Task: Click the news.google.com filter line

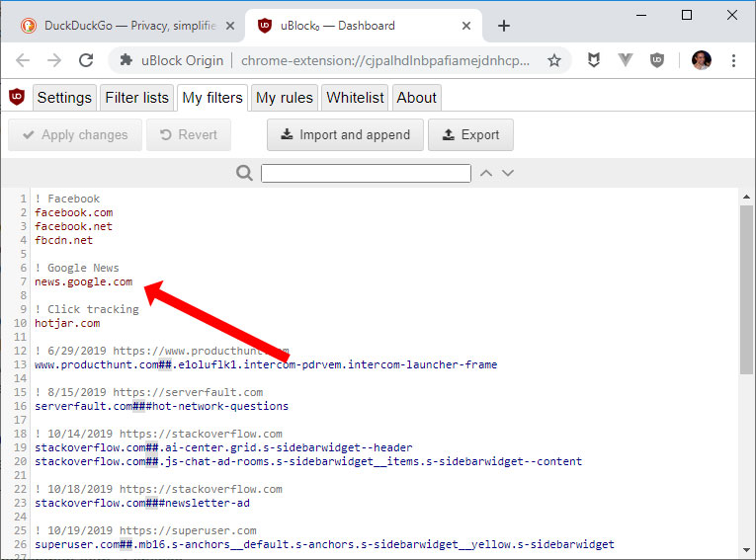Action: [x=83, y=281]
